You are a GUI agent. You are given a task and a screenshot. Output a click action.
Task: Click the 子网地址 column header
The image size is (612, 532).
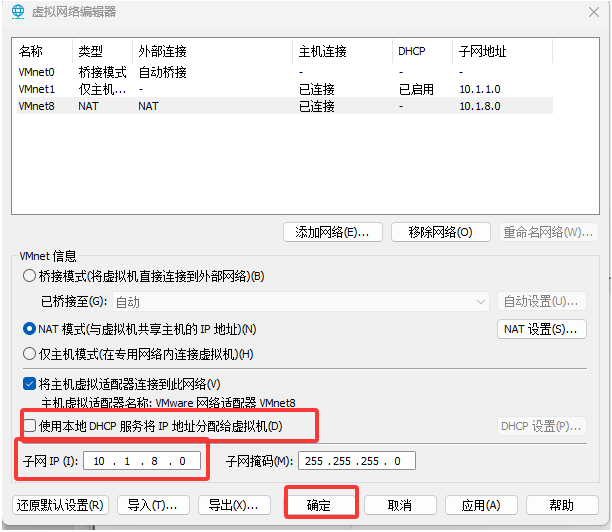[503, 51]
